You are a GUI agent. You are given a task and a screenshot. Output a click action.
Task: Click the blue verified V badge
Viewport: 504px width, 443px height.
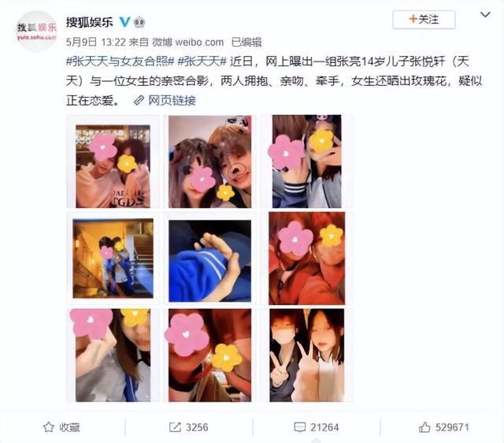click(x=124, y=22)
